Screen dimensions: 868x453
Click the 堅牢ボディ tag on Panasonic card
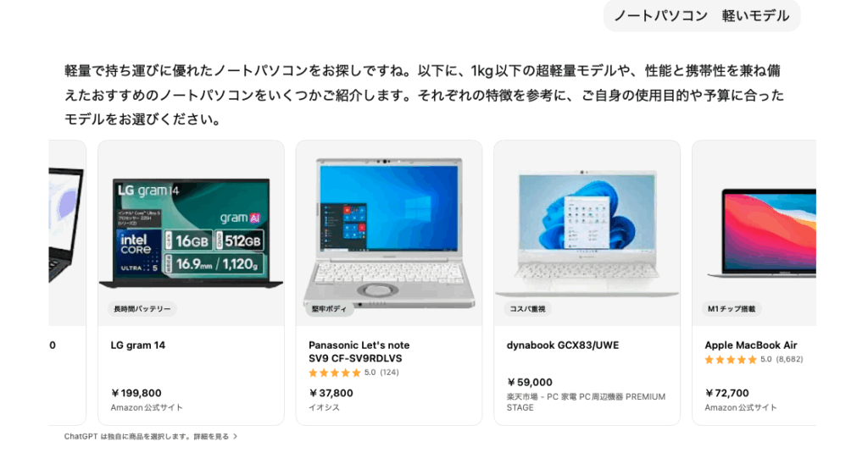pos(329,309)
